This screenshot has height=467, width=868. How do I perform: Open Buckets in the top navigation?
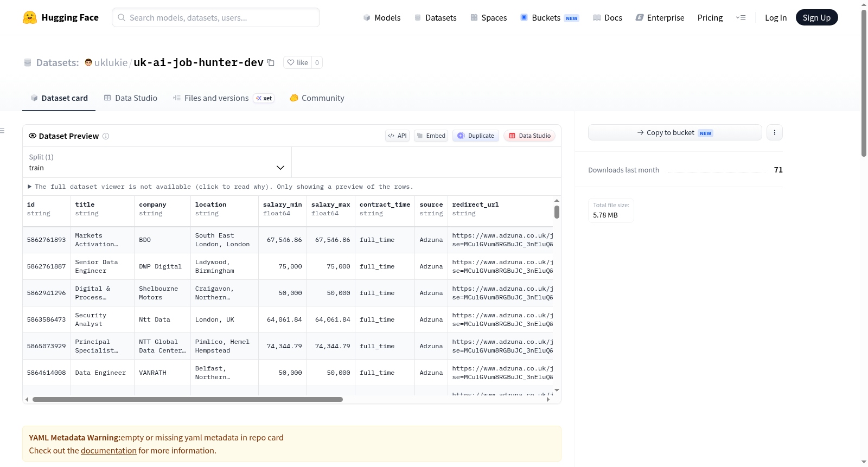click(x=550, y=18)
